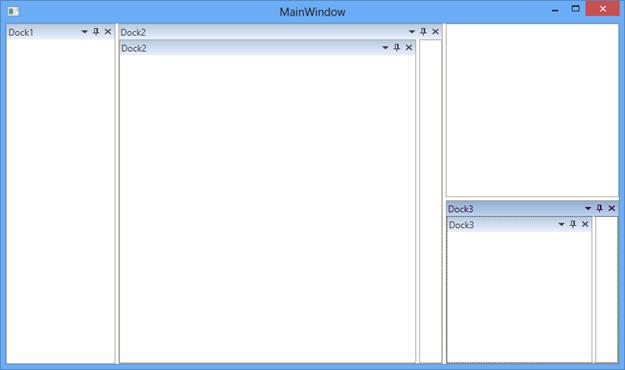625x370 pixels.
Task: Select the Dock1 panel title text
Action: [21, 32]
